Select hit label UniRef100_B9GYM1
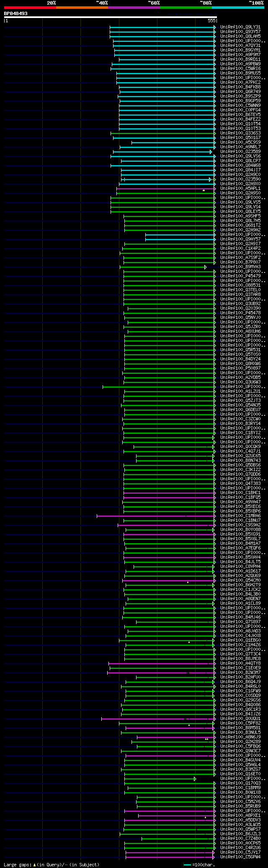 point(241,50)
